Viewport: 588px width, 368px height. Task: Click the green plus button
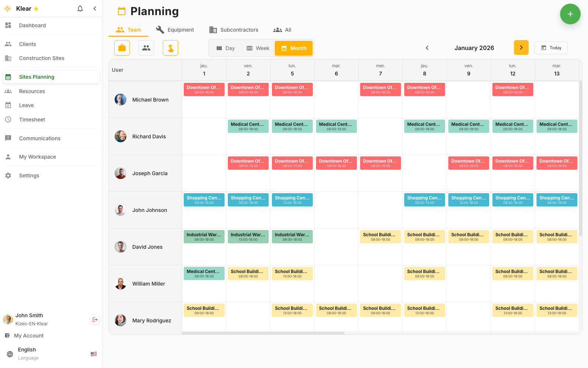570,14
